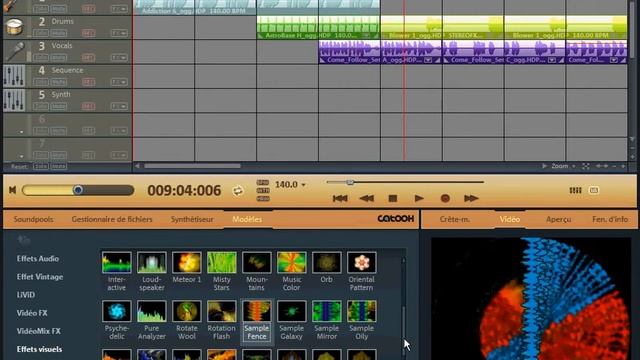Image resolution: width=640 pixels, height=360 pixels.
Task: Click the timeline scroll-left arrow
Action: pyautogui.click(x=137, y=166)
